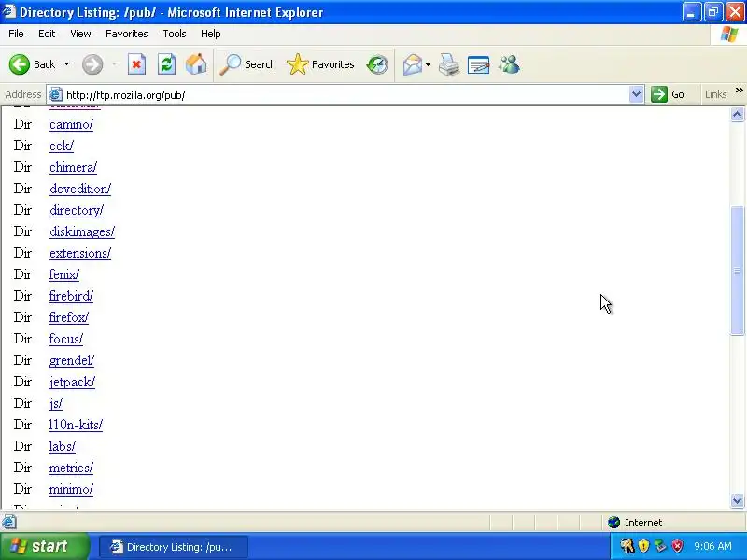Open the fenix/ directory link
Image resolution: width=747 pixels, height=560 pixels.
coord(64,274)
